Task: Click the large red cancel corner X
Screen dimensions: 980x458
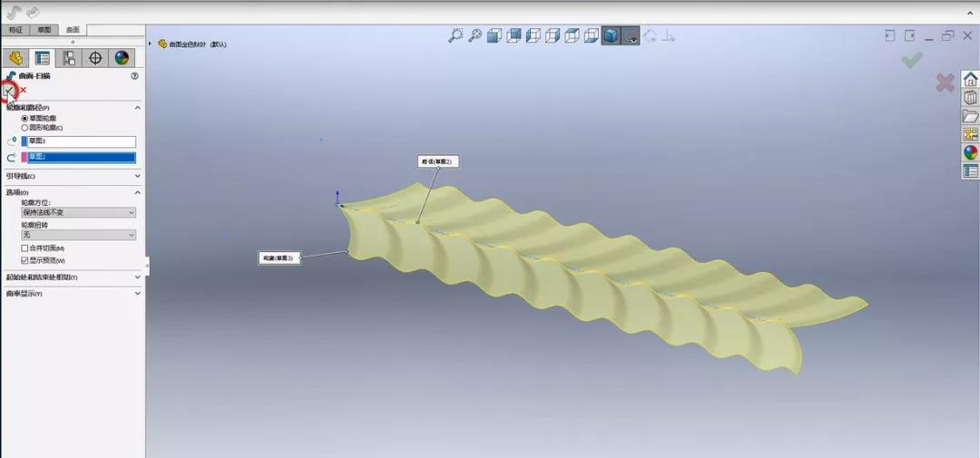Action: coord(945,82)
